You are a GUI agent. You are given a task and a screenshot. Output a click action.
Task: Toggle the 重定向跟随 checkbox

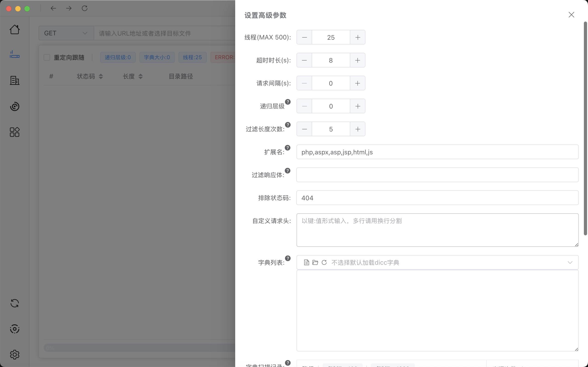(x=47, y=57)
